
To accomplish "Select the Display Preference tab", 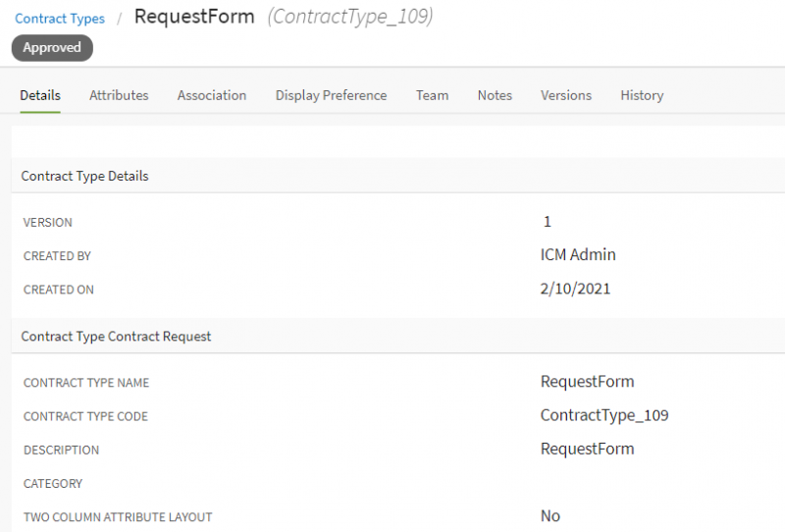I will pyautogui.click(x=331, y=95).
